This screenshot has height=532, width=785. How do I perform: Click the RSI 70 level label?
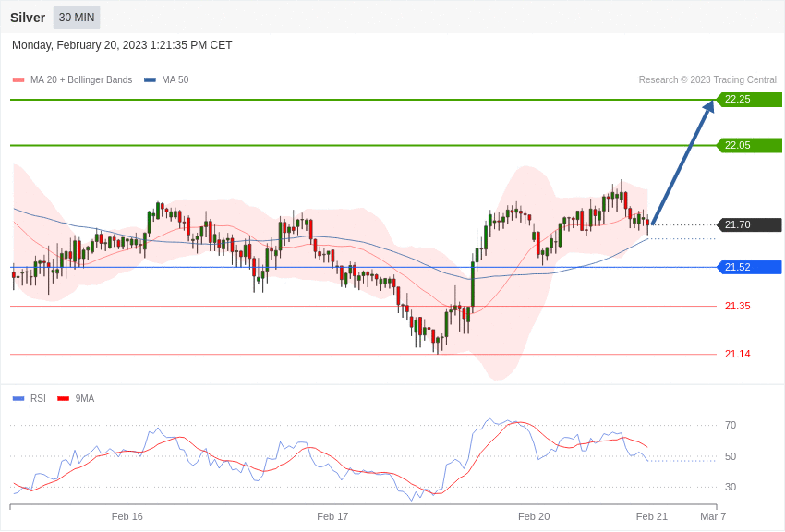pos(731,426)
